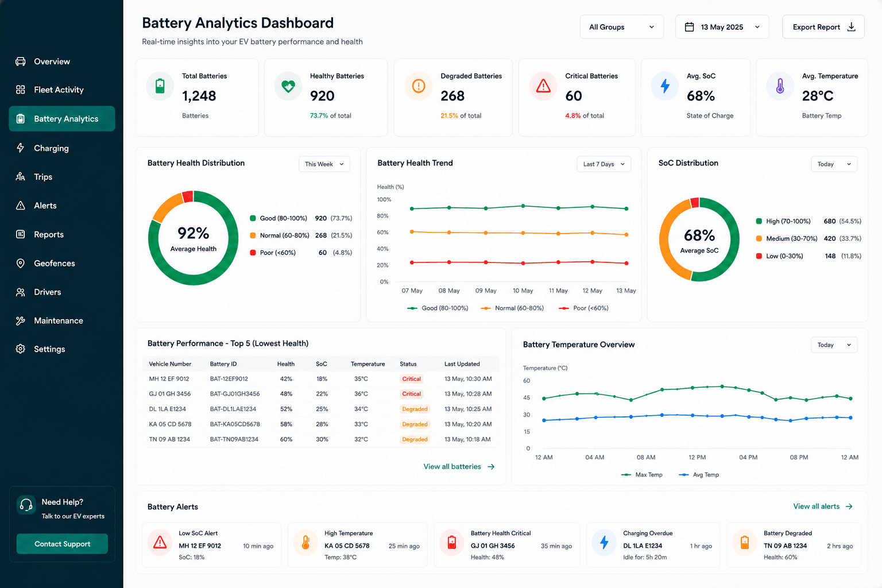Open the Last 7 Days trend dropdown

coord(604,164)
